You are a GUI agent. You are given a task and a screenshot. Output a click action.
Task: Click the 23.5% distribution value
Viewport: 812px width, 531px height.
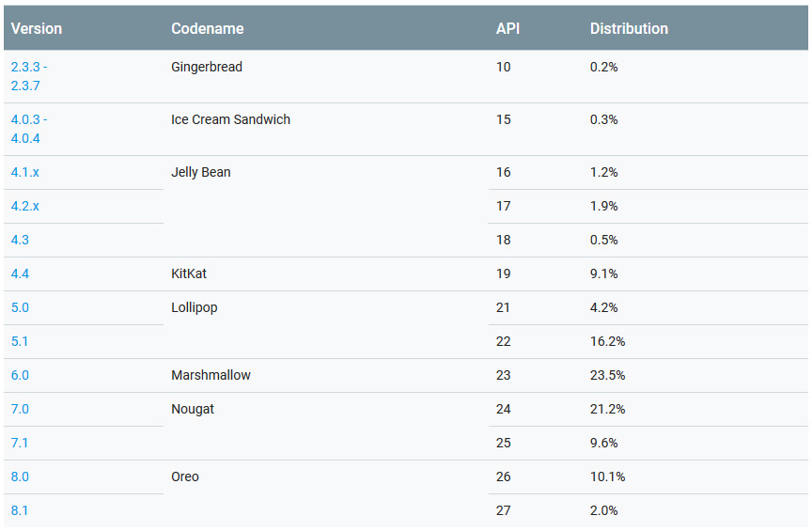click(x=607, y=375)
